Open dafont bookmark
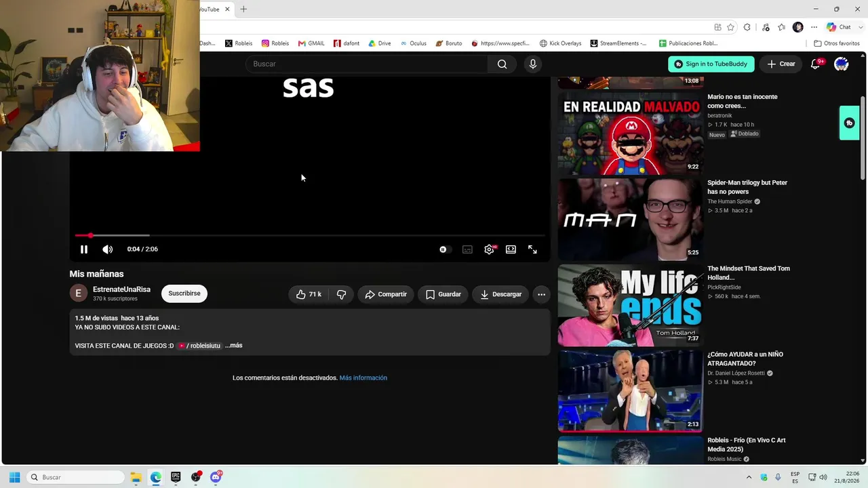The height and width of the screenshot is (488, 868). [347, 43]
